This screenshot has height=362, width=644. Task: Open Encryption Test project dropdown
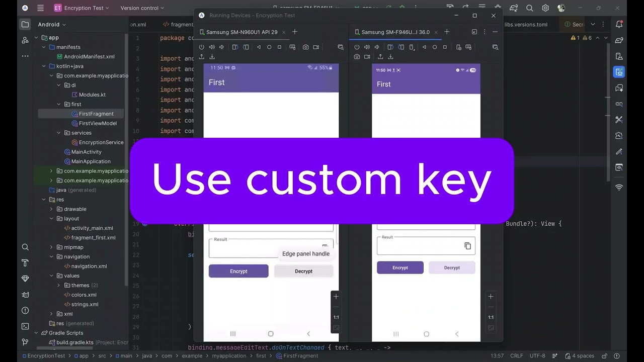(82, 8)
